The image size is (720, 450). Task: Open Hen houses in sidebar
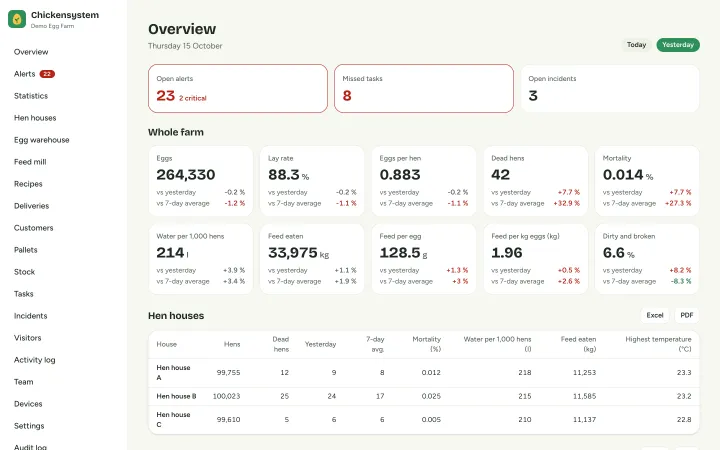[35, 118]
